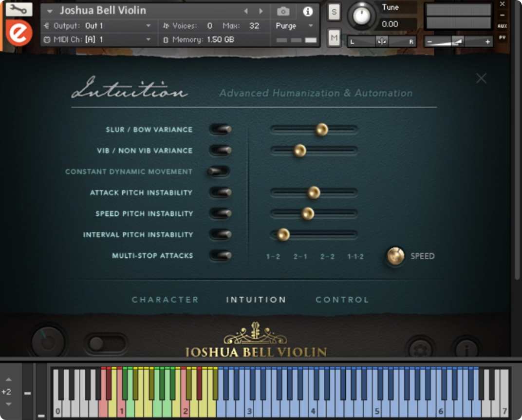Click the Attack Pitch Instability slider knob

(313, 192)
